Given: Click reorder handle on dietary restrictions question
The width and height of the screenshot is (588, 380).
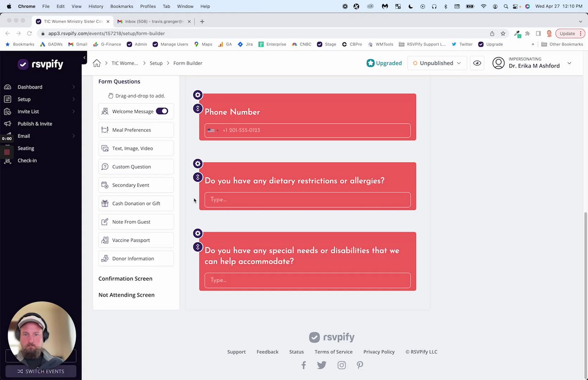Looking at the screenshot, I should (198, 177).
